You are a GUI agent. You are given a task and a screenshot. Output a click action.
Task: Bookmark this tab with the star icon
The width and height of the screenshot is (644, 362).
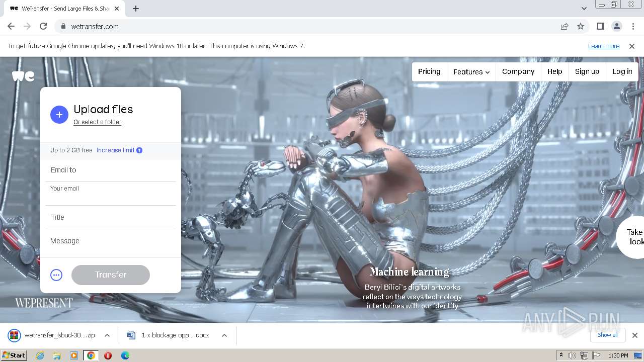[581, 26]
